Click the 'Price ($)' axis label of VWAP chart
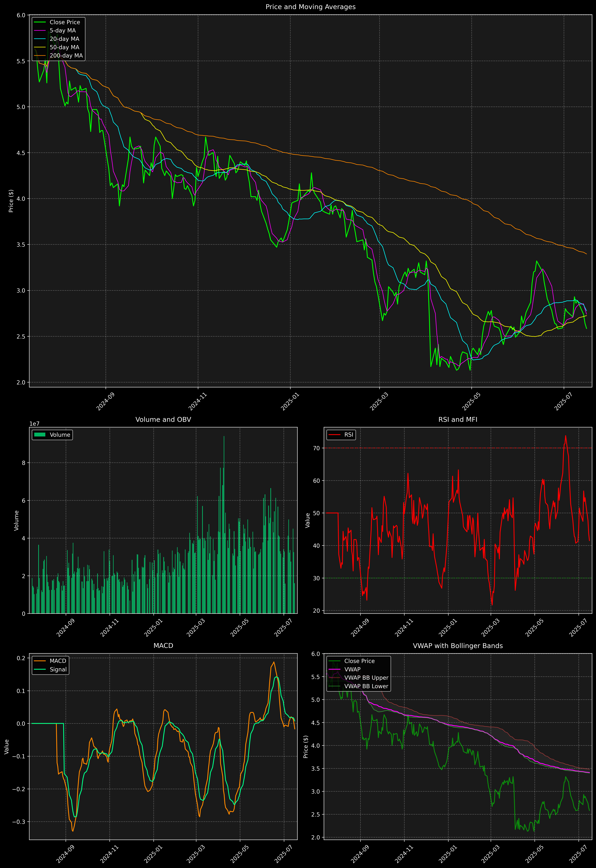Viewport: 596px width, 868px height. tap(306, 747)
